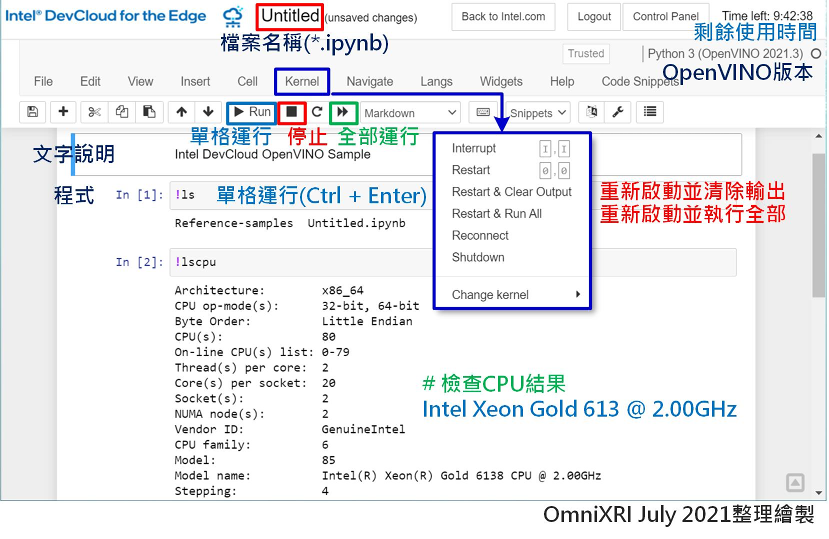Viewport: 829px width, 539px height.
Task: Choose Interrupt from the Kernel menu
Action: [x=512, y=149]
